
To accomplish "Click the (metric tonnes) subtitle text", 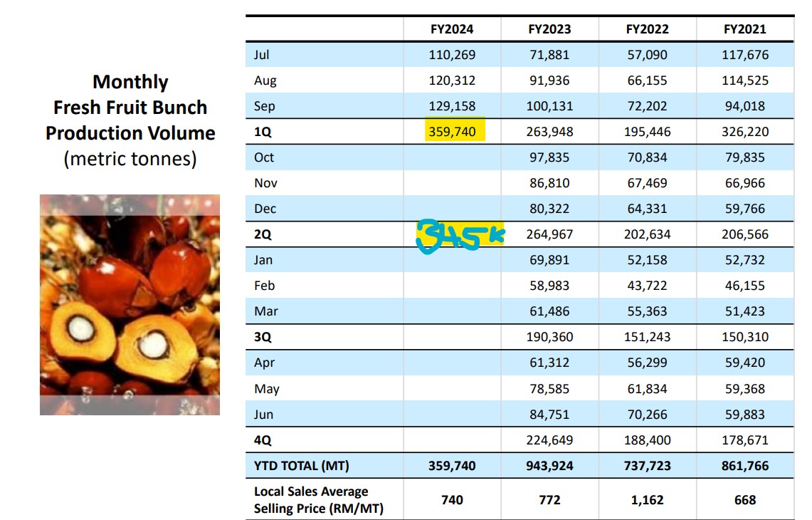I will tap(130, 159).
